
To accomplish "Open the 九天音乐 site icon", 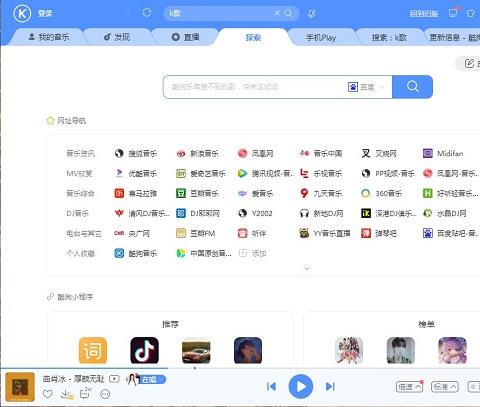I will click(304, 193).
